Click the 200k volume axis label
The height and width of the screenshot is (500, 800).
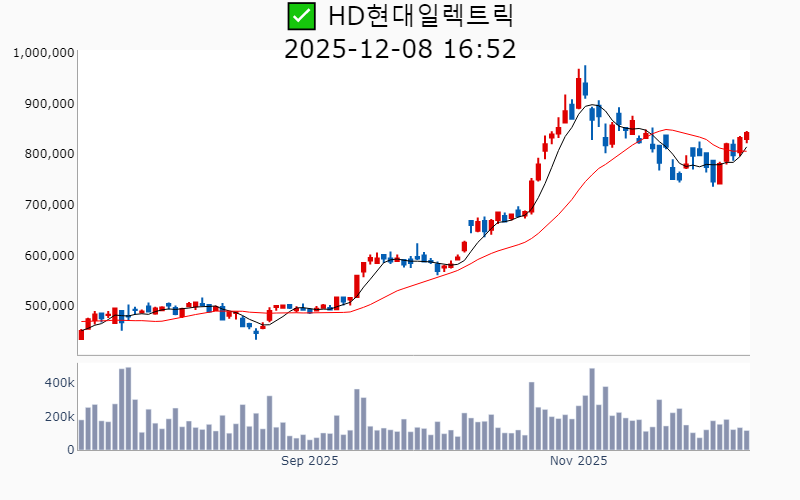point(60,417)
